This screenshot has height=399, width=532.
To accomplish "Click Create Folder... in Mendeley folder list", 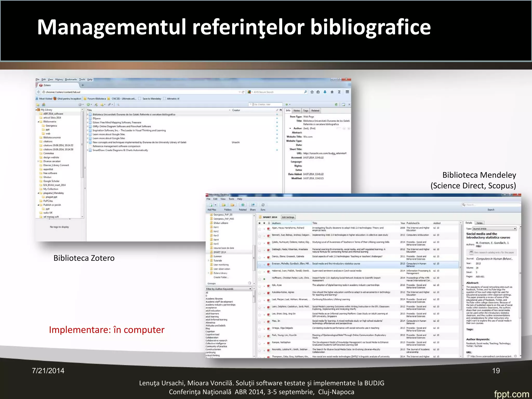I will (x=221, y=277).
